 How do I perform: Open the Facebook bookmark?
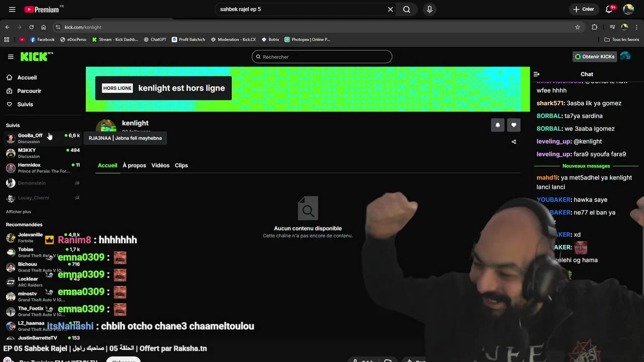(42, 39)
